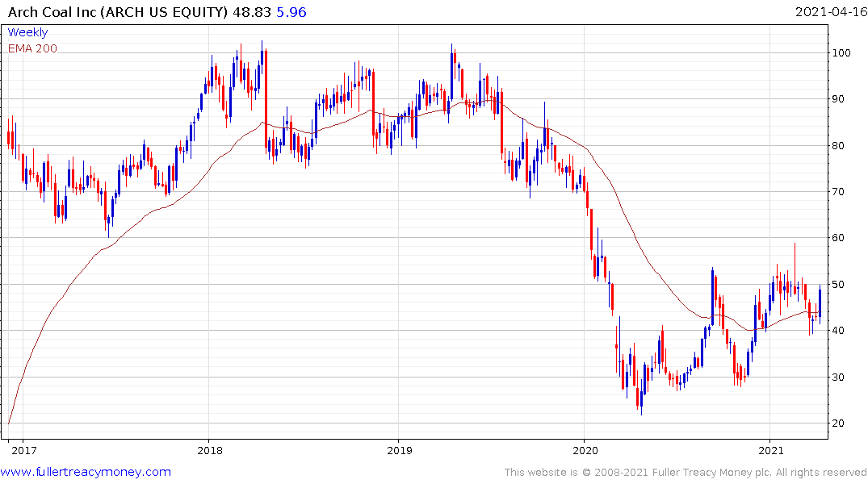The height and width of the screenshot is (484, 868).
Task: Click the 20 price axis label
Action: coord(838,423)
